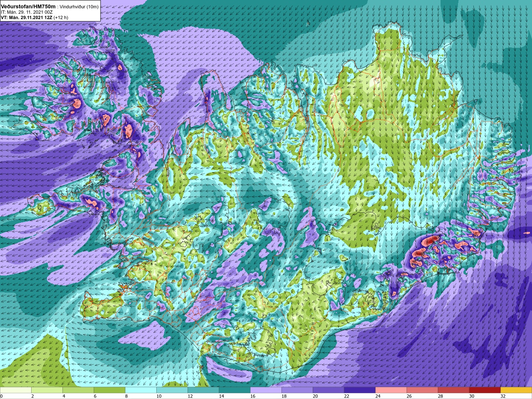
Task: Click the pink 24–26 legend swatch
Action: [391, 390]
